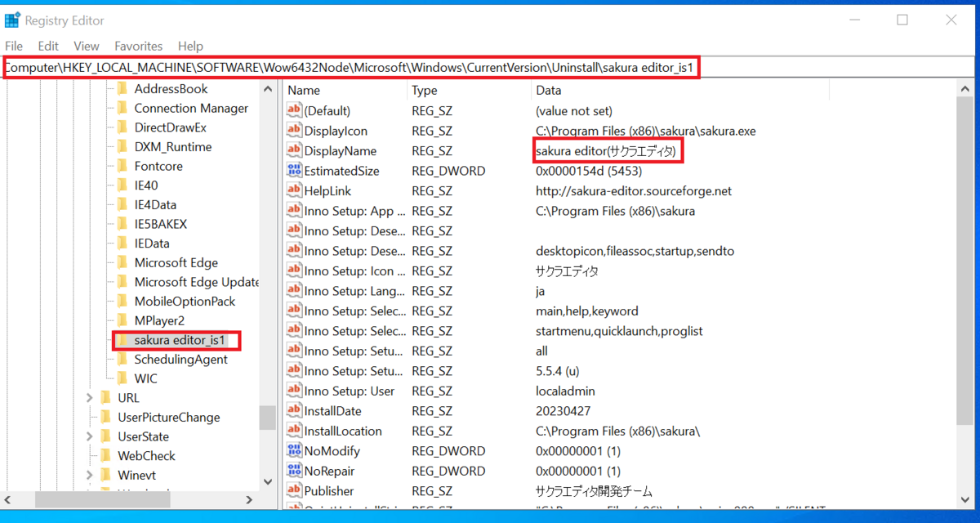The image size is (980, 523).
Task: Open the Help menu
Action: tap(190, 47)
